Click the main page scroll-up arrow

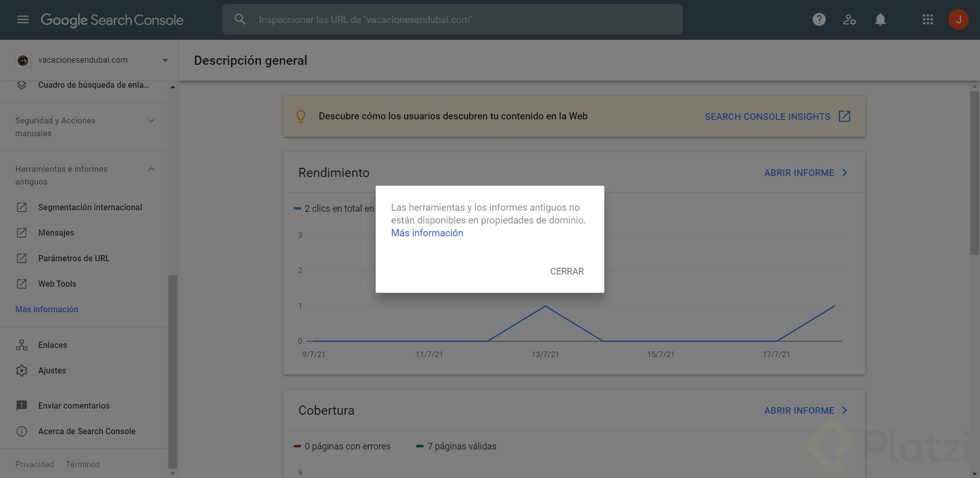coord(975,86)
